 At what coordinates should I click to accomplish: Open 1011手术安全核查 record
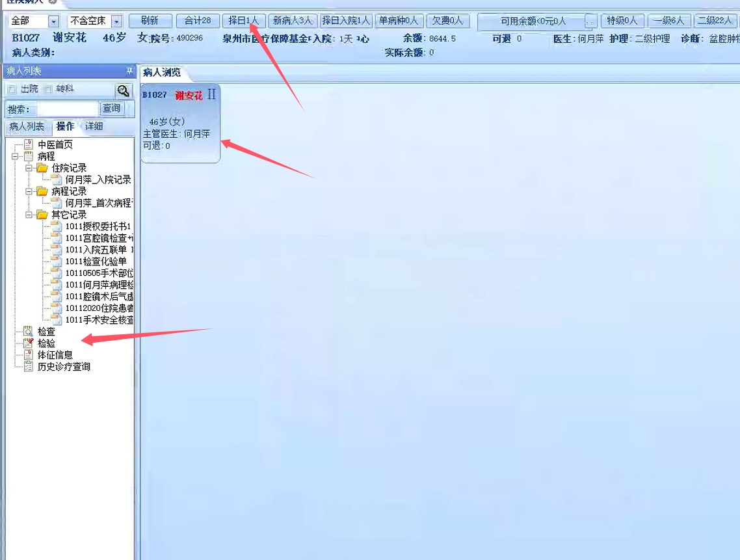99,319
